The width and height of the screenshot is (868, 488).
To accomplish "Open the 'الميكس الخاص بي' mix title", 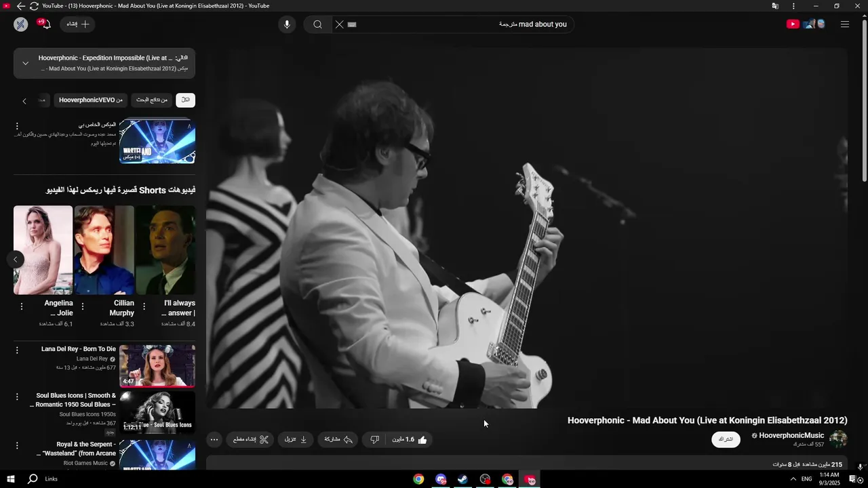I will click(x=97, y=125).
